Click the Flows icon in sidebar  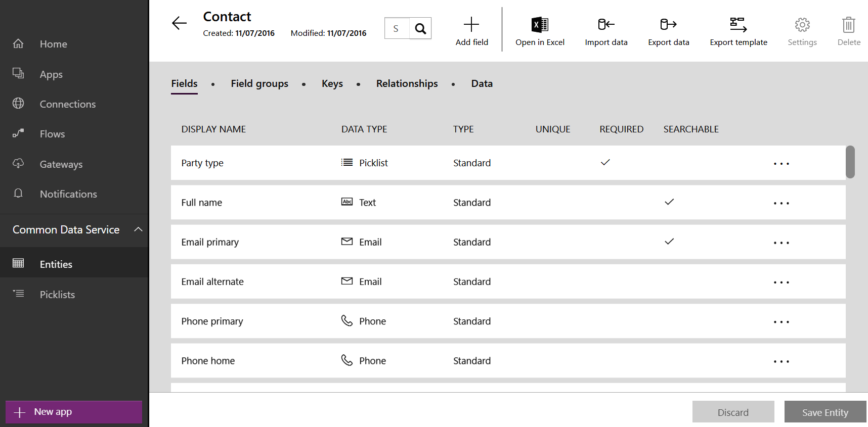18,133
